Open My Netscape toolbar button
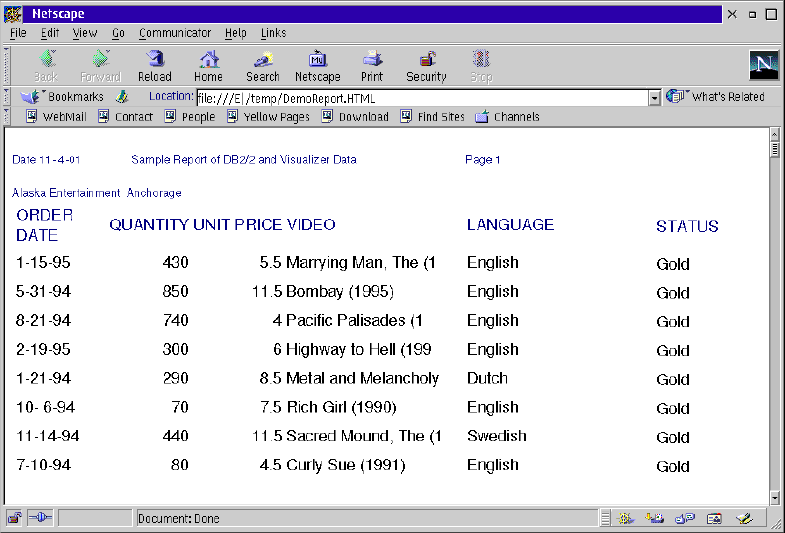Screen dimensions: 785x533 click(317, 66)
